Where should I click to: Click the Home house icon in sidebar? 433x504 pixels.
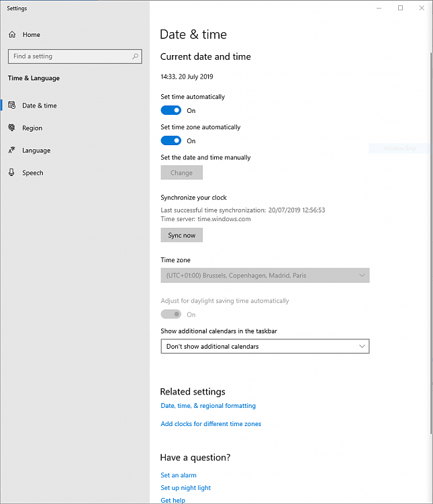[12, 34]
